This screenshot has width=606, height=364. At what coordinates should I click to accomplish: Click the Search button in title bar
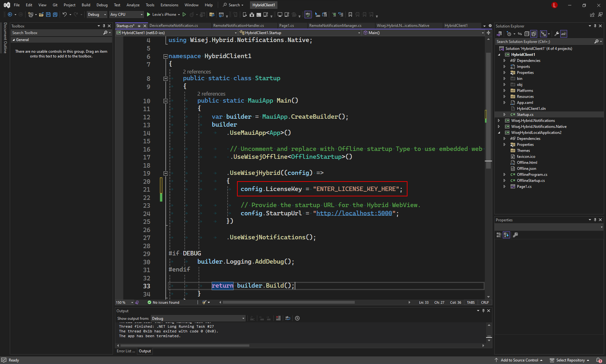pyautogui.click(x=234, y=5)
